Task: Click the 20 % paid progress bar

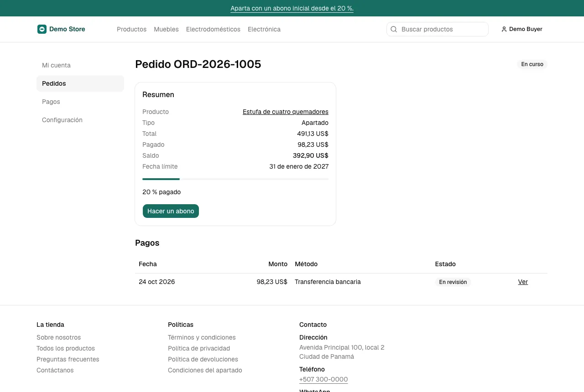Action: tap(235, 179)
